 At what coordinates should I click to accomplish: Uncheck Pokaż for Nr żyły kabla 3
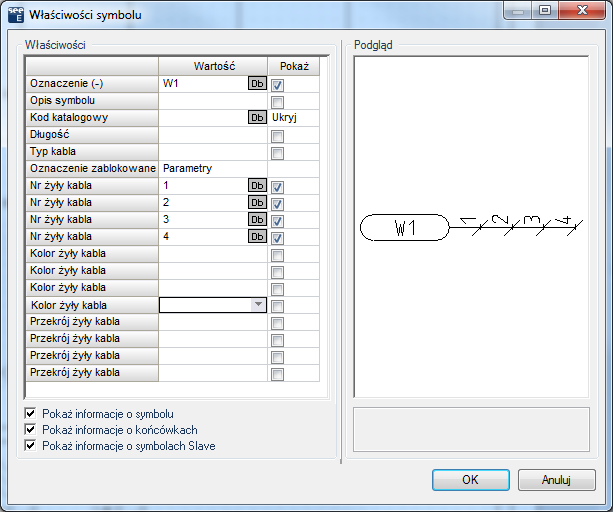coord(278,221)
